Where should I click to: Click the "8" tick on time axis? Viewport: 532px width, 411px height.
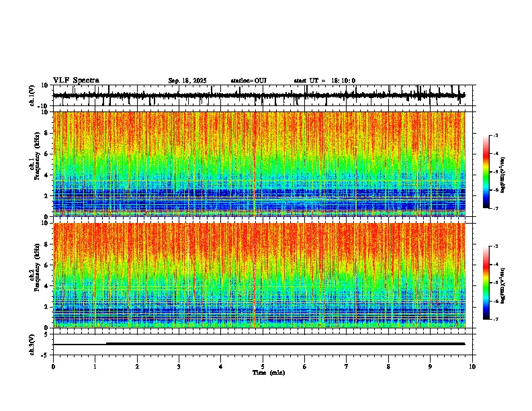click(x=388, y=367)
